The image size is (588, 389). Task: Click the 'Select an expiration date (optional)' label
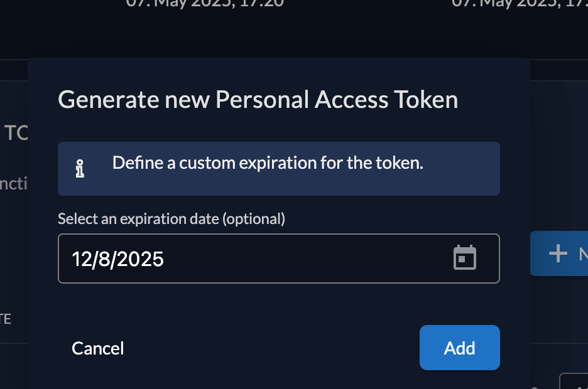coord(171,219)
